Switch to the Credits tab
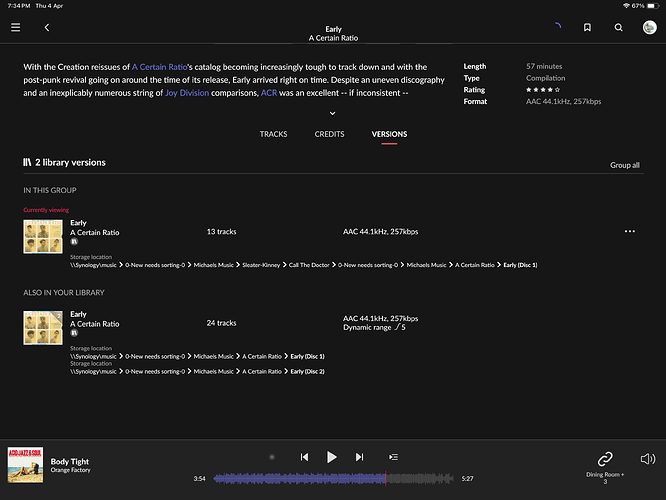The image size is (666, 500). point(330,134)
